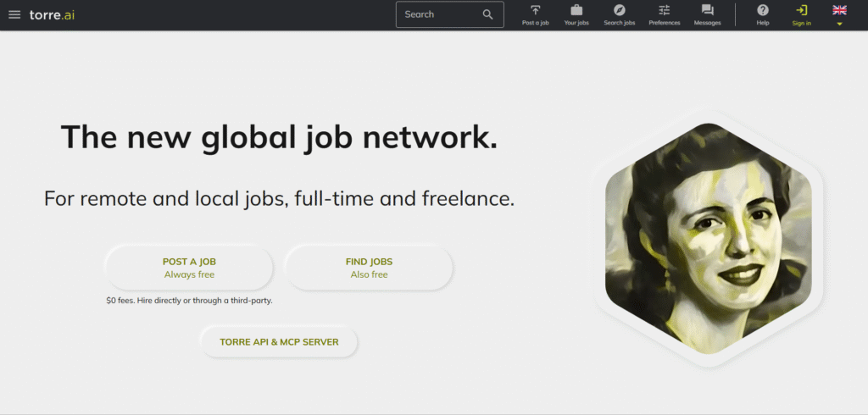Open the Messages chat bubble icon

tap(707, 10)
